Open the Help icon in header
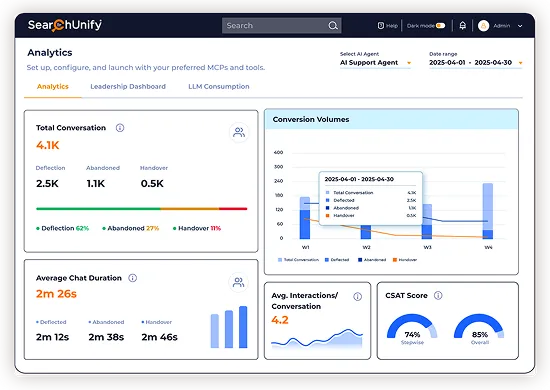 pos(381,26)
